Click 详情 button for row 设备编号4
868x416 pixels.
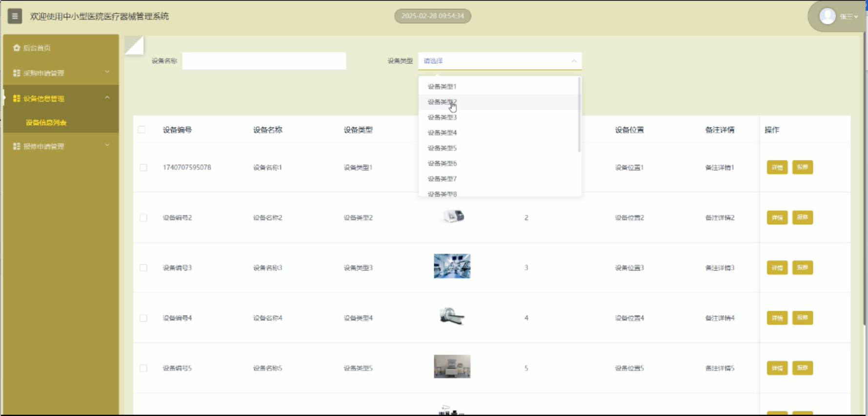tap(777, 318)
